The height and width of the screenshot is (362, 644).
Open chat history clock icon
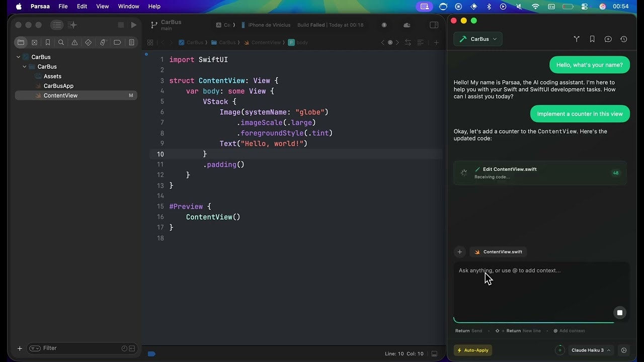click(623, 39)
